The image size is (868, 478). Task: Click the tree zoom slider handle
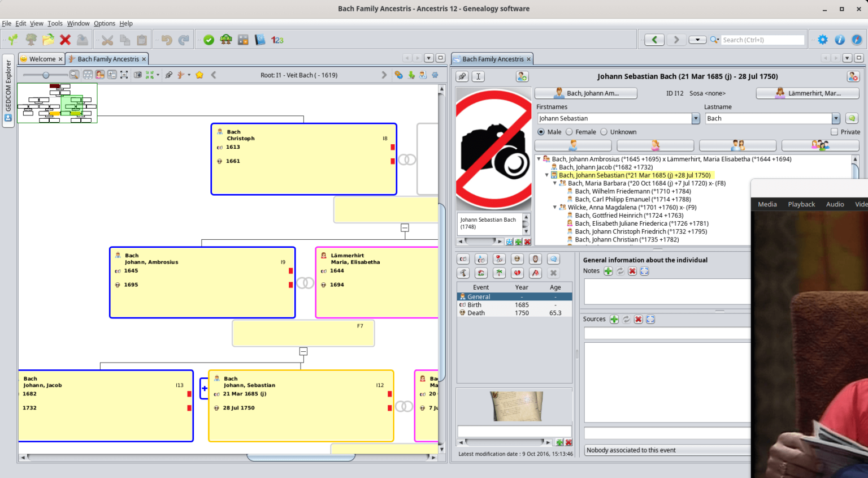coord(46,75)
